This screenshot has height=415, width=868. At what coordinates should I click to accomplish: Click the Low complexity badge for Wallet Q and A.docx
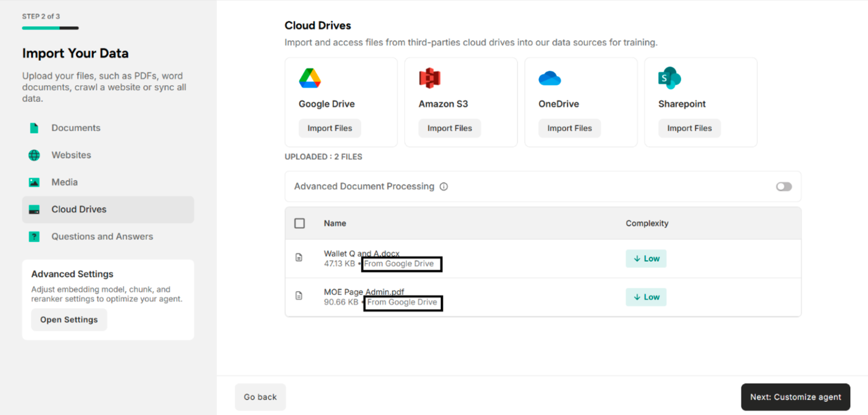646,258
